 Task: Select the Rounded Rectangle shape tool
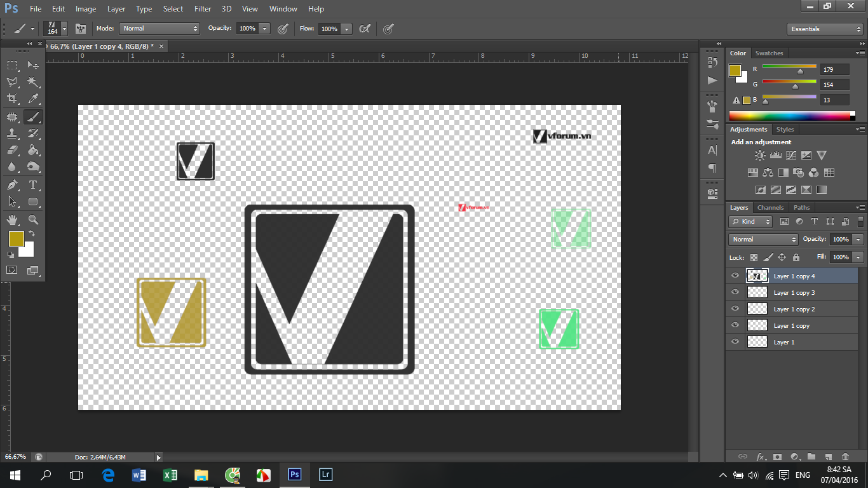[33, 201]
